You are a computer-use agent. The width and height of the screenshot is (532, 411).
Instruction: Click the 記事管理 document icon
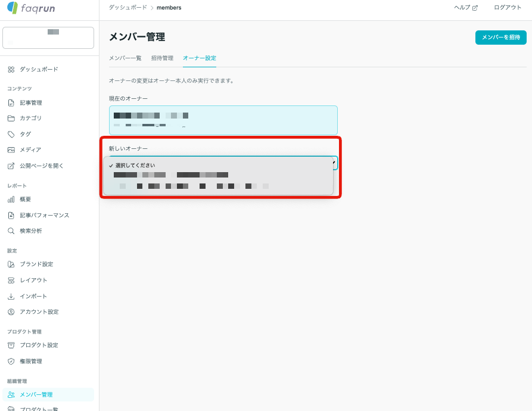point(11,102)
